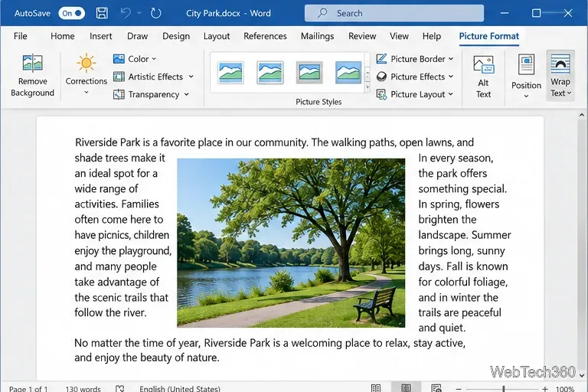Viewport: 588px width, 392px height.
Task: Click the Page 1 of 1 indicator
Action: (28, 389)
